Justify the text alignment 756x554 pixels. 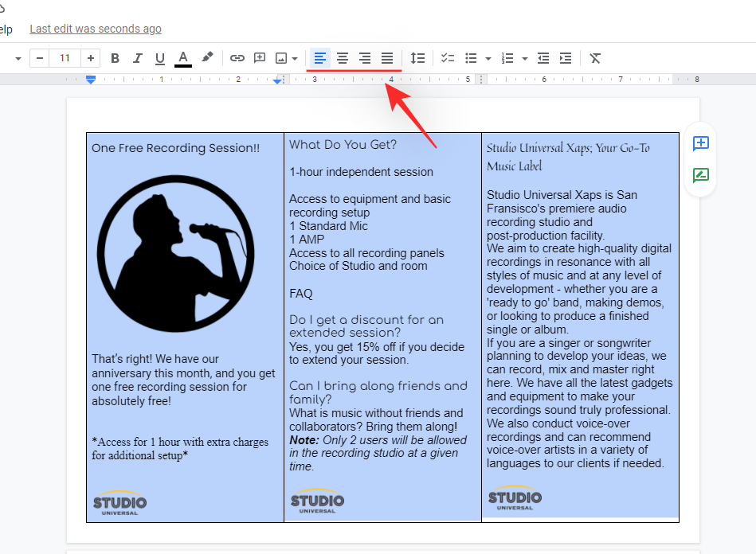coord(387,58)
